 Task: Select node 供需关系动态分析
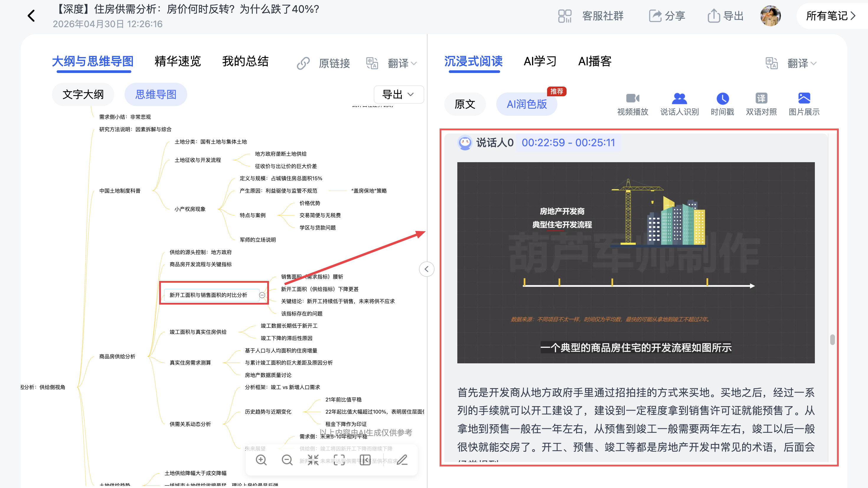pos(190,424)
